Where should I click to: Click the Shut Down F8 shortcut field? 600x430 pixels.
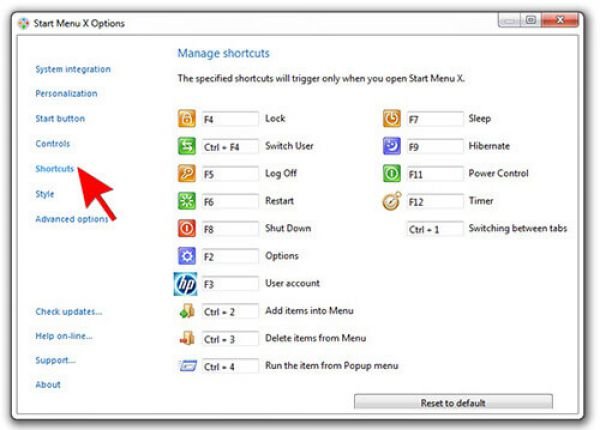click(230, 229)
